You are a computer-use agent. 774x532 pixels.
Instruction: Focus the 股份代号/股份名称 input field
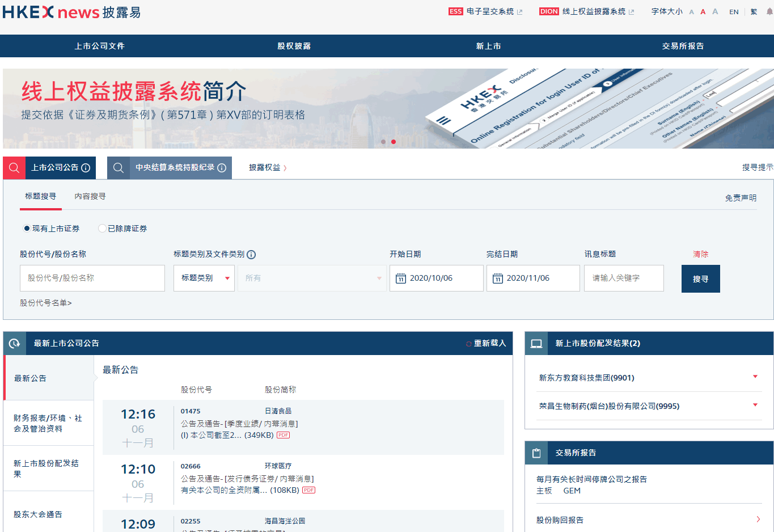(x=92, y=278)
